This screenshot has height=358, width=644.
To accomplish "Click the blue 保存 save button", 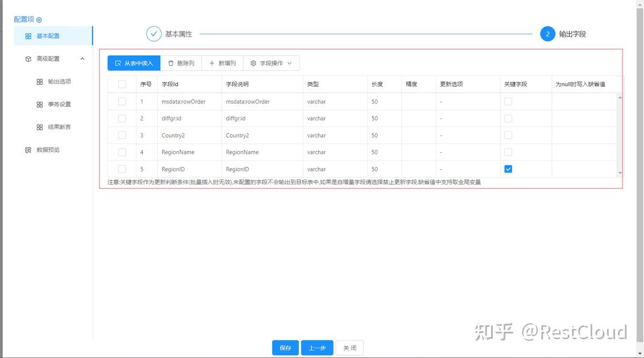I will click(x=285, y=347).
